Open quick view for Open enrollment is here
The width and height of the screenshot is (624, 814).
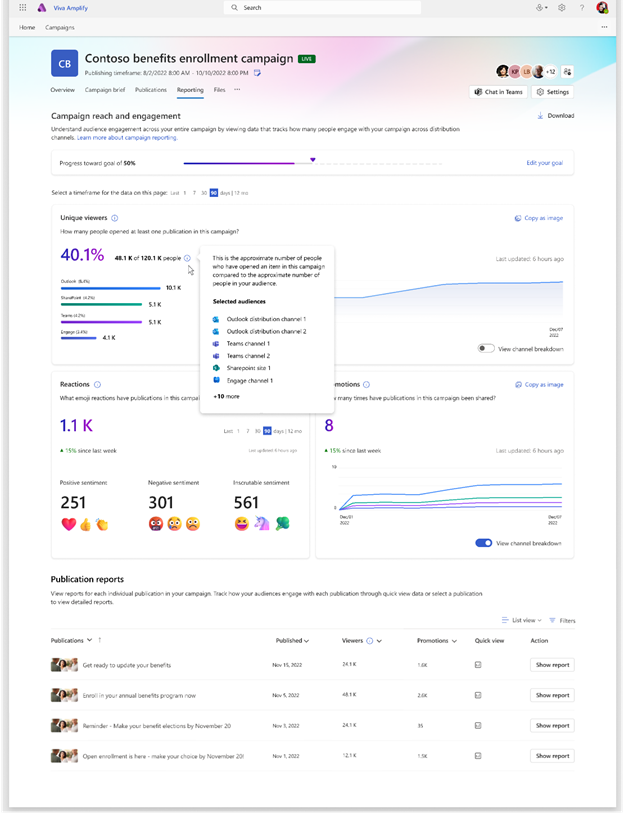478,756
